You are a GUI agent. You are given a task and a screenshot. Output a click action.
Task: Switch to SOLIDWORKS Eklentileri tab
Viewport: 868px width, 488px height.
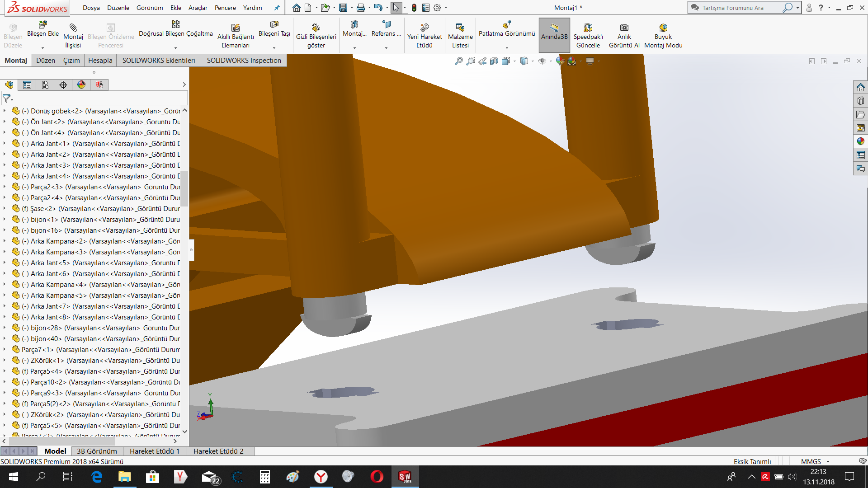coord(159,60)
